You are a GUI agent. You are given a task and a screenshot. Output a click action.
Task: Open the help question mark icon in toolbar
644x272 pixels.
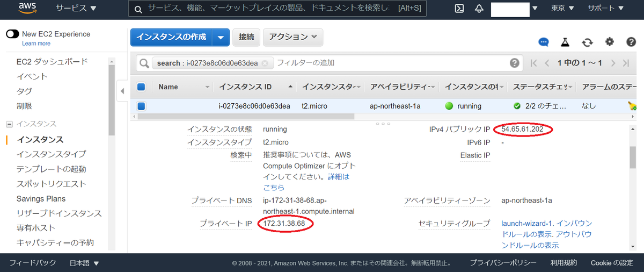click(631, 42)
